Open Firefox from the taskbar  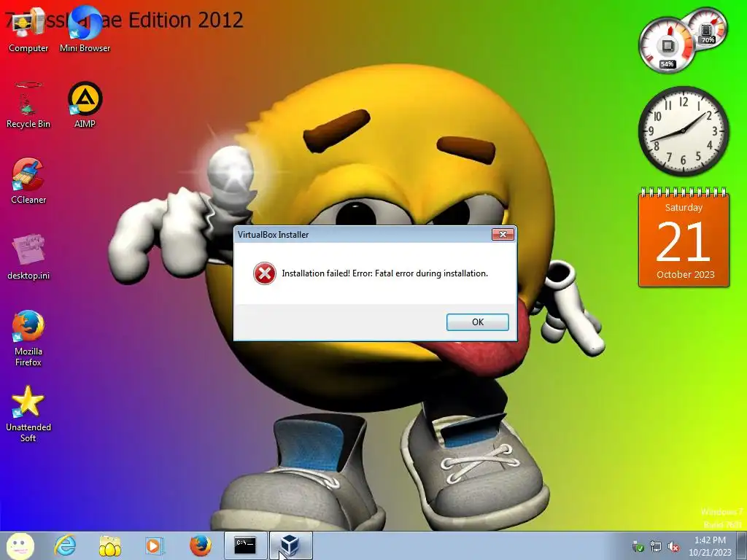[201, 545]
